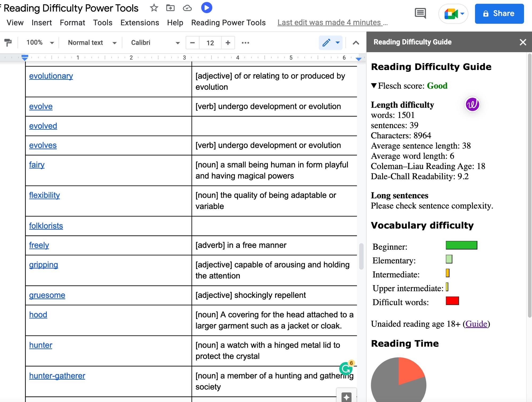Open the Help menu

pyautogui.click(x=175, y=23)
